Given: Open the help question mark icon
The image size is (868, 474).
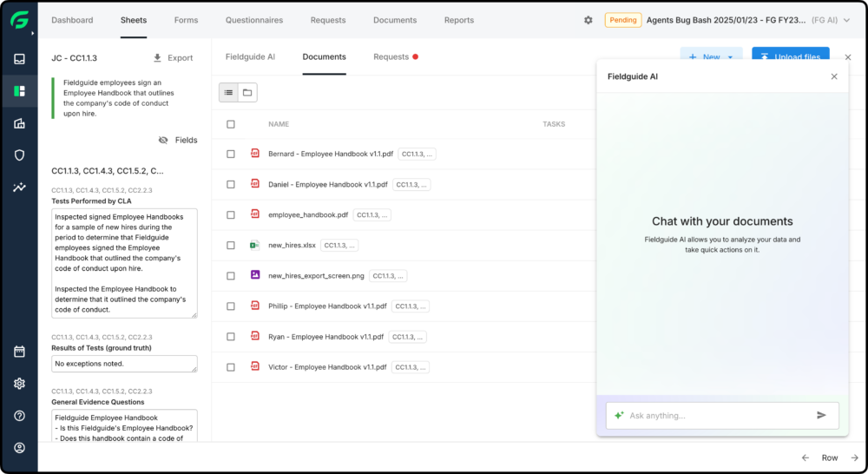Looking at the screenshot, I should 19,416.
